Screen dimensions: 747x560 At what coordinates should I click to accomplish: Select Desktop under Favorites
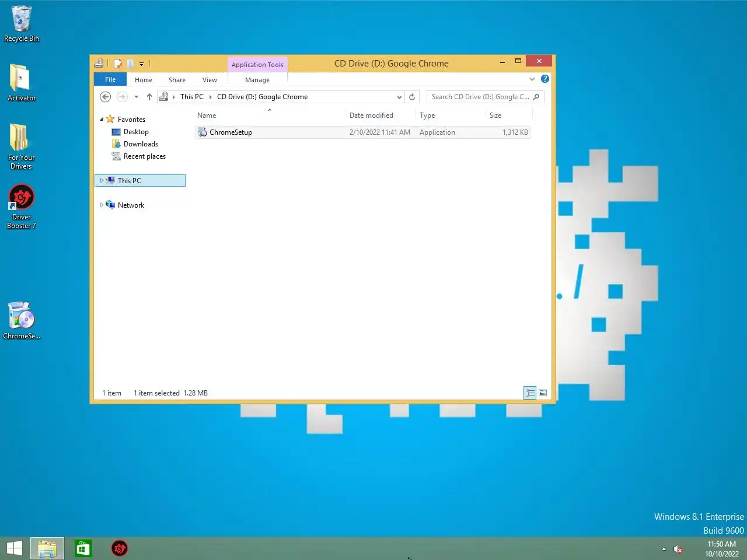tap(136, 132)
